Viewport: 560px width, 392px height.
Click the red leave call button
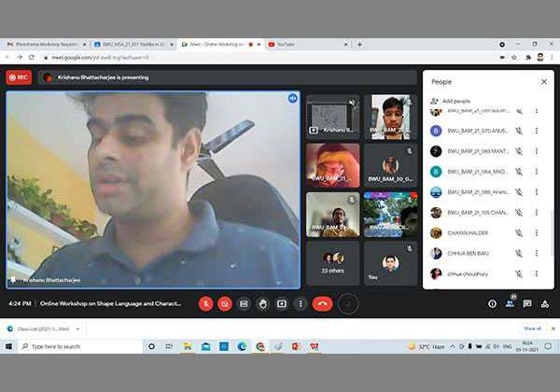[x=323, y=303]
